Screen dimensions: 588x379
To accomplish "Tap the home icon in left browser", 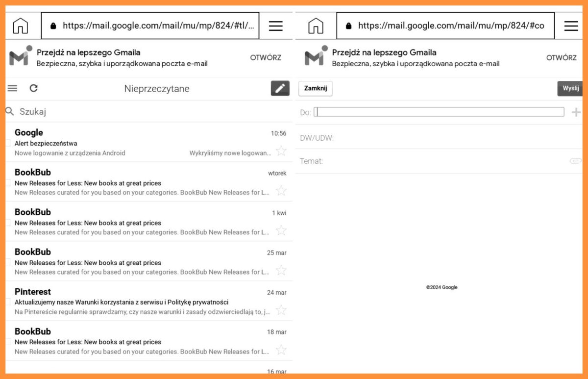I will coord(21,26).
